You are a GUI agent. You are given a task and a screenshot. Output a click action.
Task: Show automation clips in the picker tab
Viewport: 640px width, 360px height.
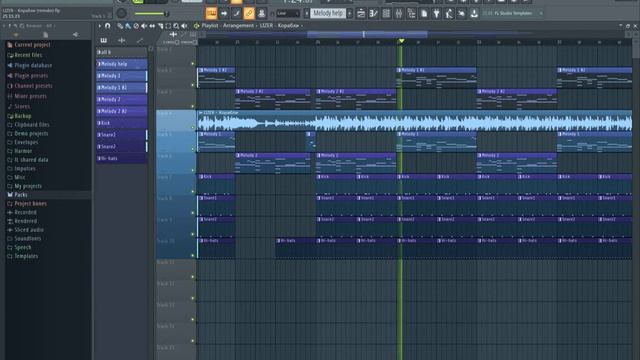tap(140, 40)
